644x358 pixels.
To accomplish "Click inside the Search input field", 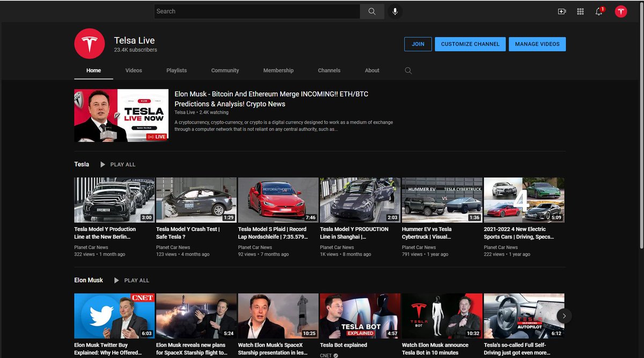I will (257, 11).
